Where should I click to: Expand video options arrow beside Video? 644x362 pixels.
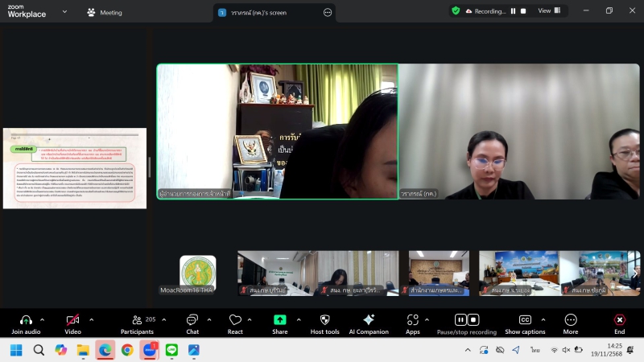pos(91,319)
